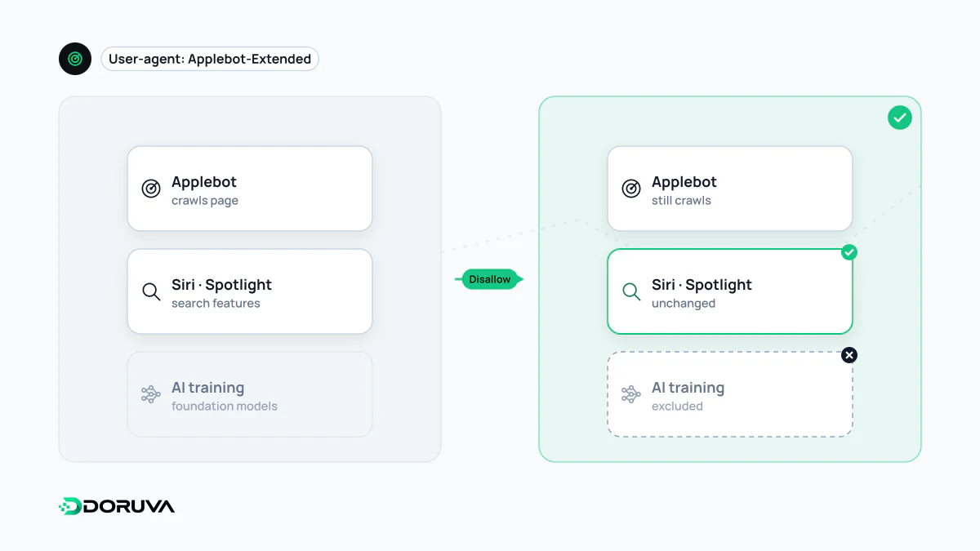Select the User-agent: Applebot-Extended pill

210,59
